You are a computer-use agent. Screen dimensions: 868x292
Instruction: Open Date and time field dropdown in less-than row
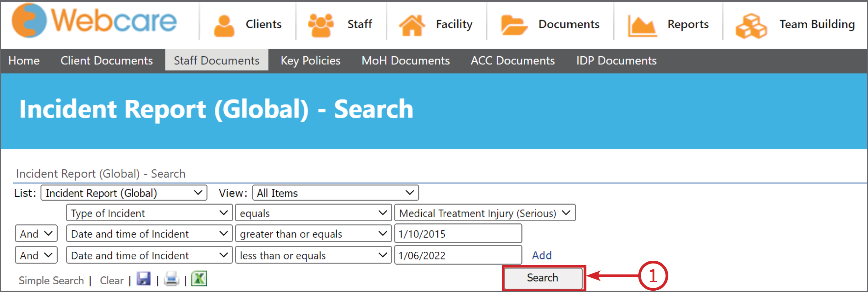[149, 255]
